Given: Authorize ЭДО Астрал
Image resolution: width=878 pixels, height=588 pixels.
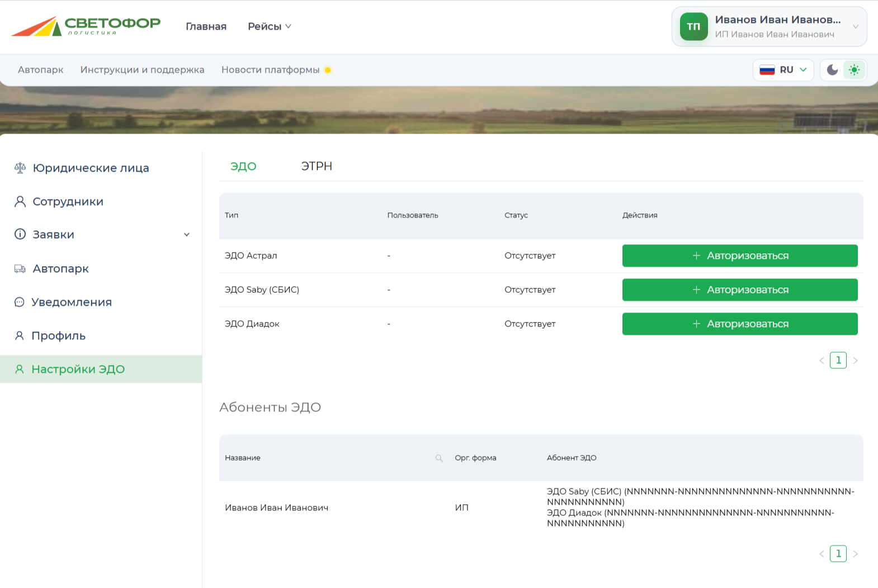Looking at the screenshot, I should (x=740, y=255).
